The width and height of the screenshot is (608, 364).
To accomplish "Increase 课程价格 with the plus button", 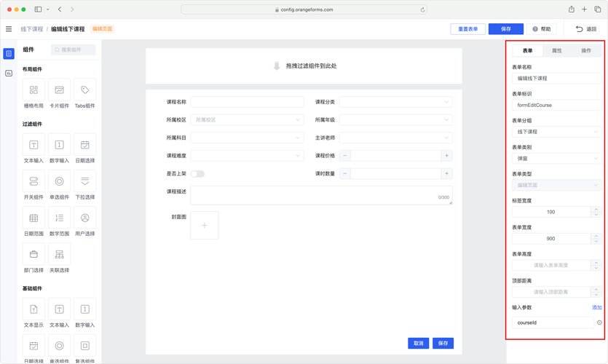I will [446, 156].
